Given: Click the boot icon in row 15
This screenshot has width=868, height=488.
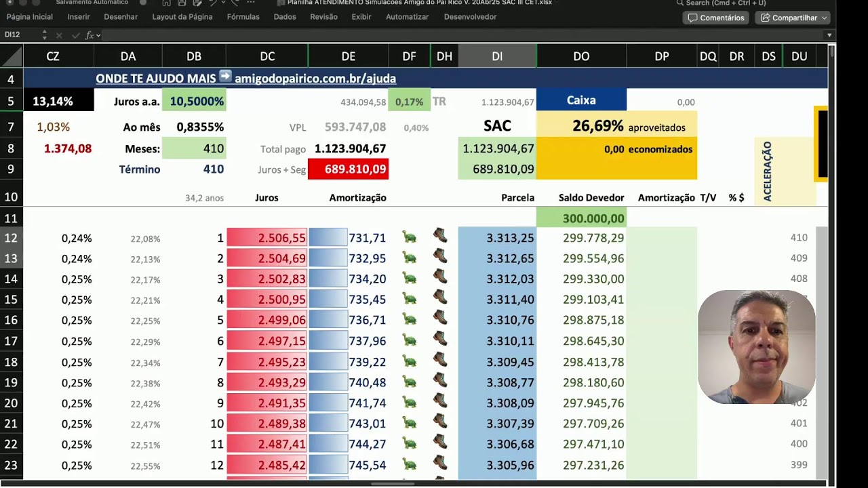Looking at the screenshot, I should pos(440,298).
